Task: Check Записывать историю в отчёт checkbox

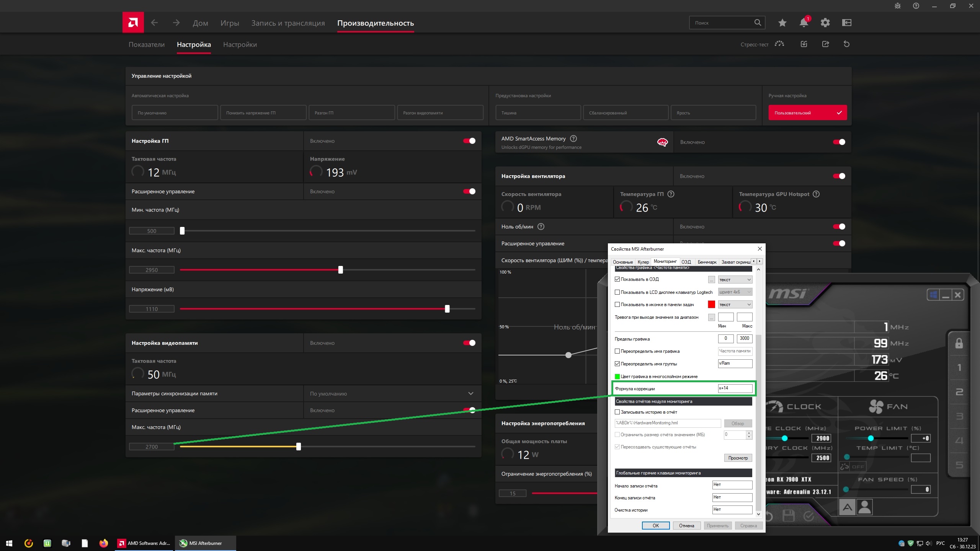Action: (617, 412)
